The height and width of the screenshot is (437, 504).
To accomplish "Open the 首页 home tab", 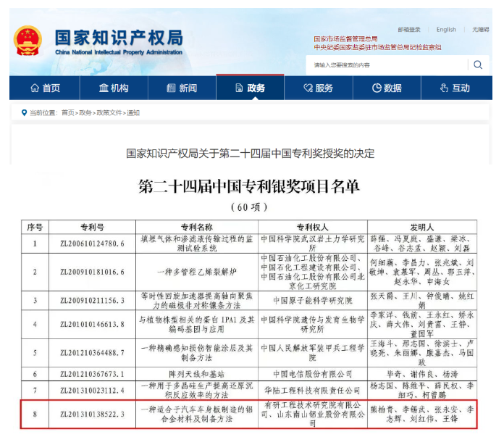I will click(45, 88).
